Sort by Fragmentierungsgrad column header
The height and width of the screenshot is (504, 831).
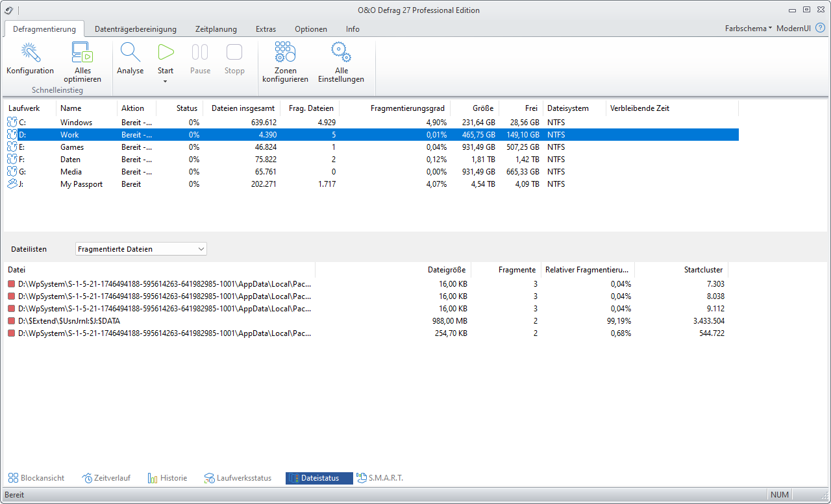click(395, 108)
